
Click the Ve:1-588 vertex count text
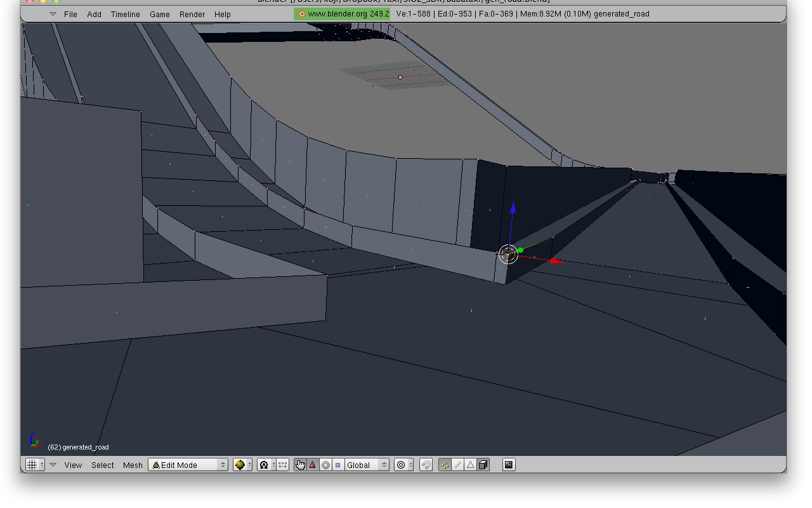pyautogui.click(x=414, y=13)
